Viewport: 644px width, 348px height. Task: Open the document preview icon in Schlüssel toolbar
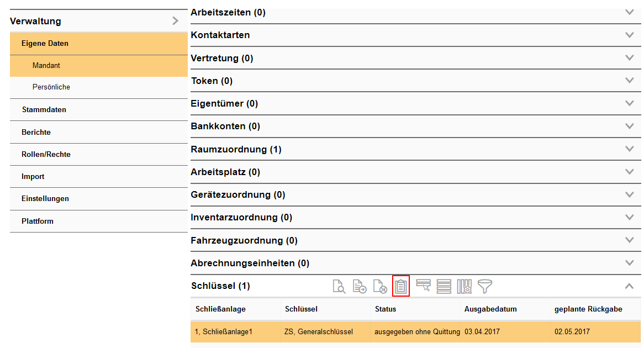(x=339, y=286)
